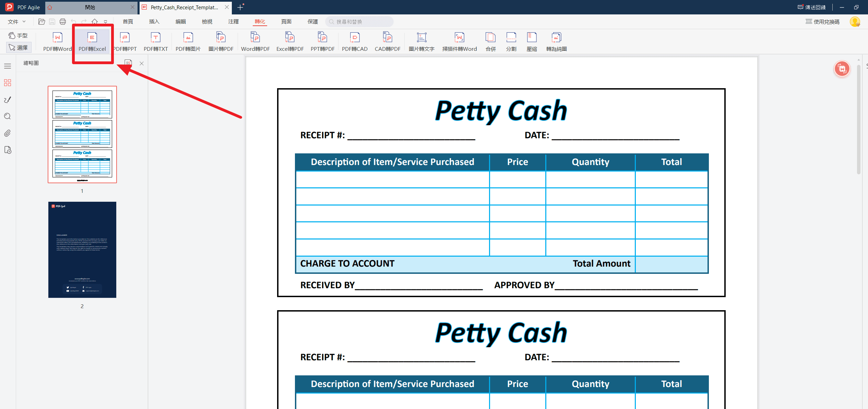Close the 縮略圖 thumbnail panel
Viewport: 868px width, 409px height.
pyautogui.click(x=142, y=63)
